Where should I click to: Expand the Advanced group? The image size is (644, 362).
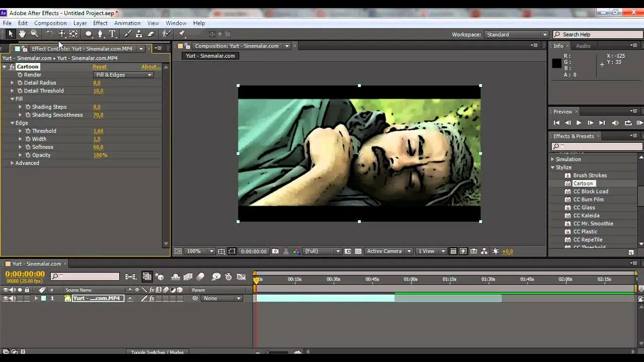tap(12, 163)
